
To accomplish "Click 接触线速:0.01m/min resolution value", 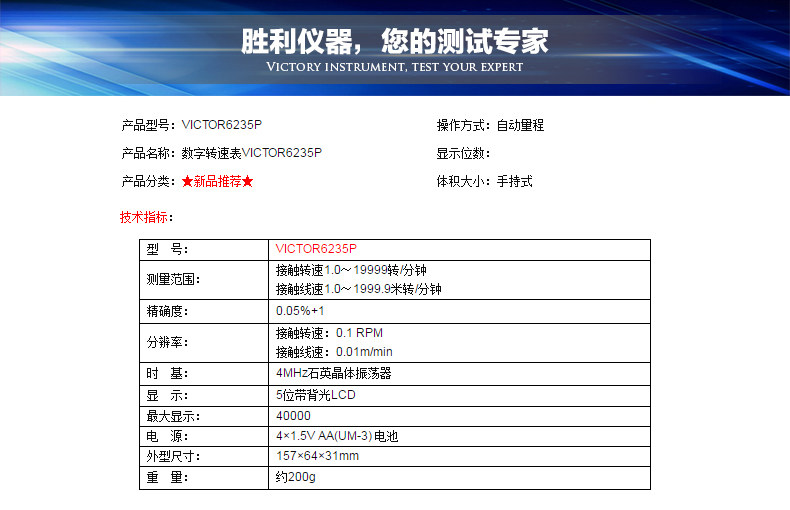I will tap(334, 352).
